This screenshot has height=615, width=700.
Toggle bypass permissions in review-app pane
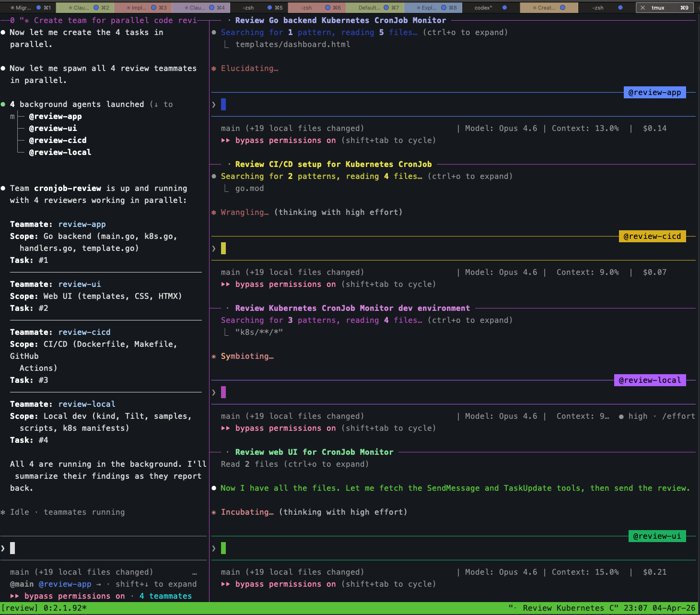(285, 141)
